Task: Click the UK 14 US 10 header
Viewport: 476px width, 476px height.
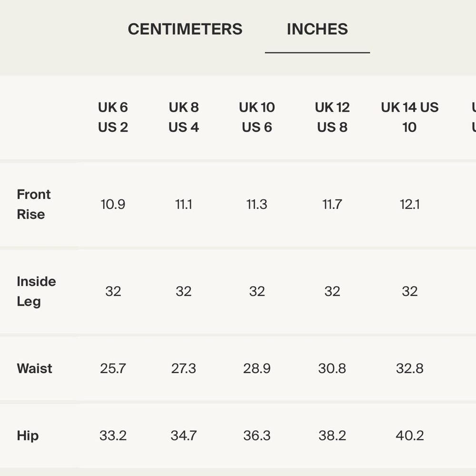Action: pos(409,117)
